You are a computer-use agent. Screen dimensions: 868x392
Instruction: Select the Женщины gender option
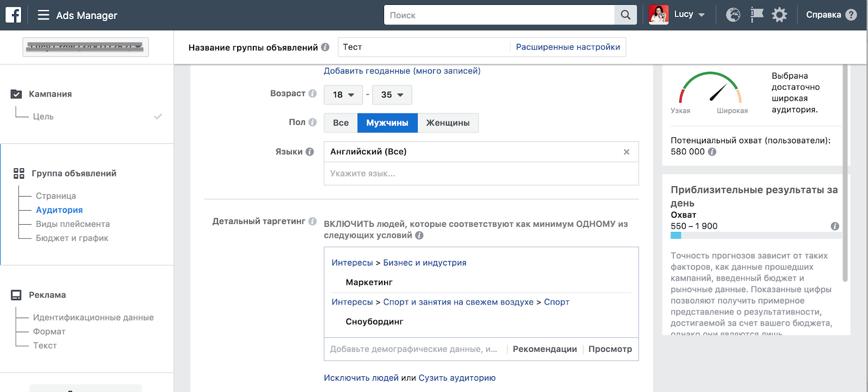tap(448, 123)
